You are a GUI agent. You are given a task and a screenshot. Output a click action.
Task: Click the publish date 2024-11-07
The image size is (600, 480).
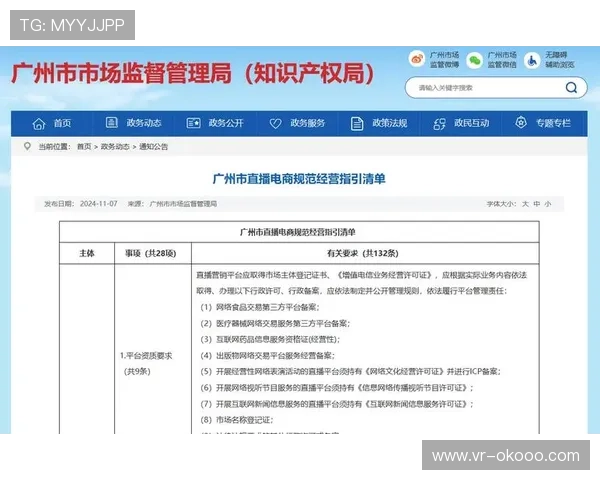99,204
